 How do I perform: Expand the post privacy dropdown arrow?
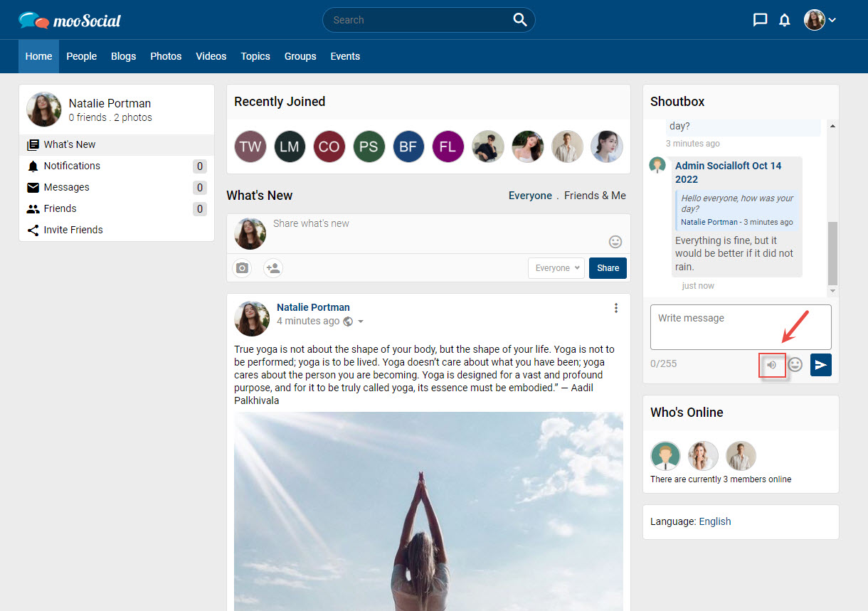(x=361, y=322)
